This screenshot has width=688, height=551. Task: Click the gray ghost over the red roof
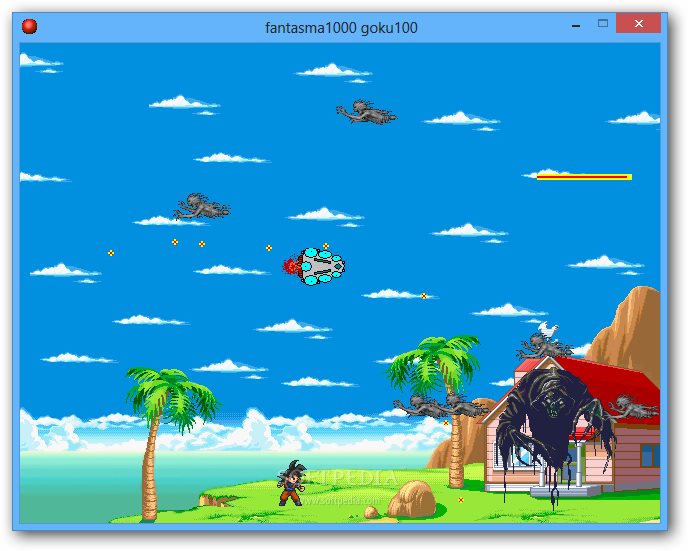[x=634, y=407]
